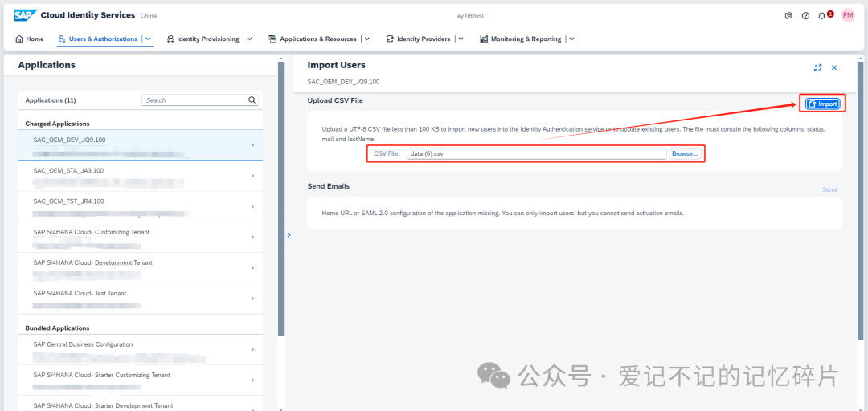This screenshot has height=411, width=868.
Task: Expand Identity Providers dropdown arrow
Action: (461, 39)
